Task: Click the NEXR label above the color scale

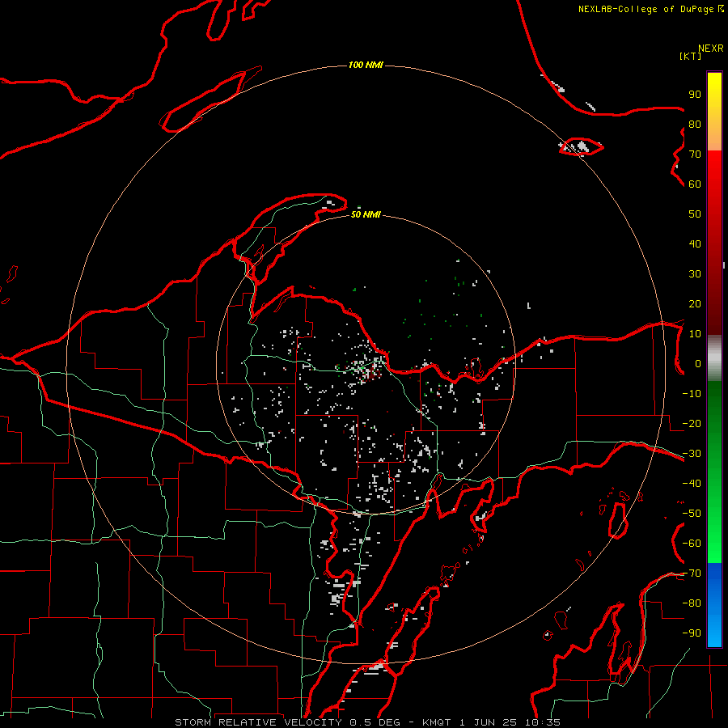Action: (x=711, y=49)
